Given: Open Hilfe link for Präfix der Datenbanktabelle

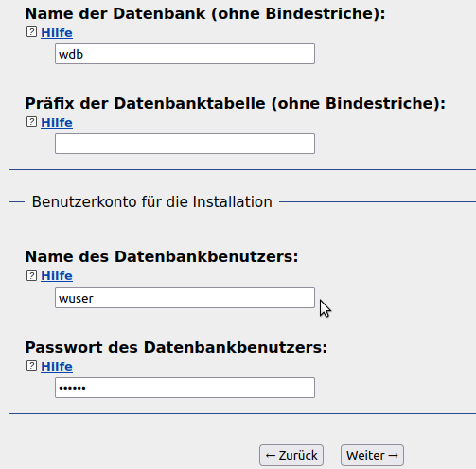Looking at the screenshot, I should tap(57, 123).
